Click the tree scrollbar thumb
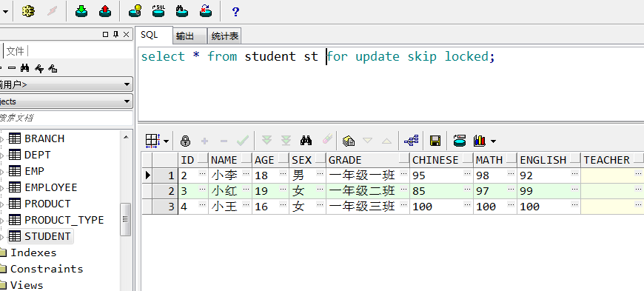The width and height of the screenshot is (644, 291). pos(126,219)
